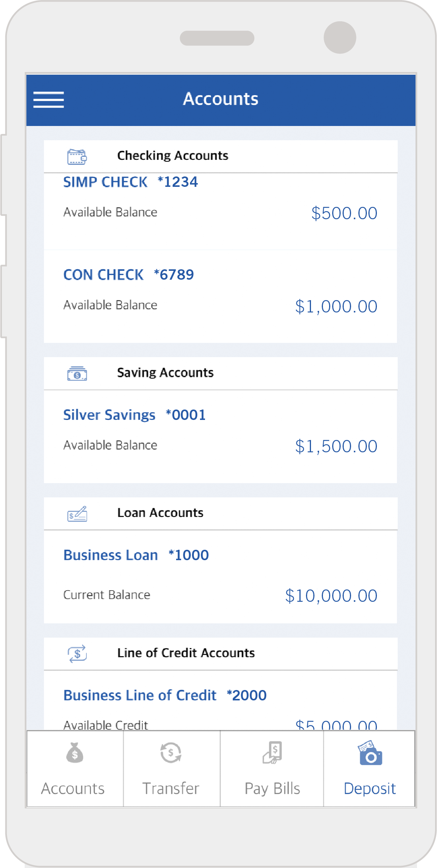Click the Checking Accounts wallet icon
The height and width of the screenshot is (868, 437).
pyautogui.click(x=77, y=157)
